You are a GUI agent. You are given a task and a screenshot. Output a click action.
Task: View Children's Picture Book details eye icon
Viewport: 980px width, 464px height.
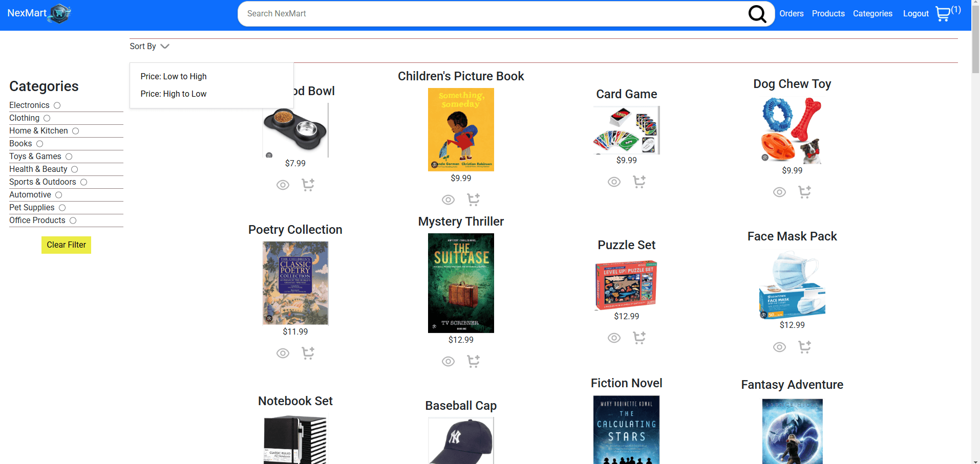coord(448,200)
